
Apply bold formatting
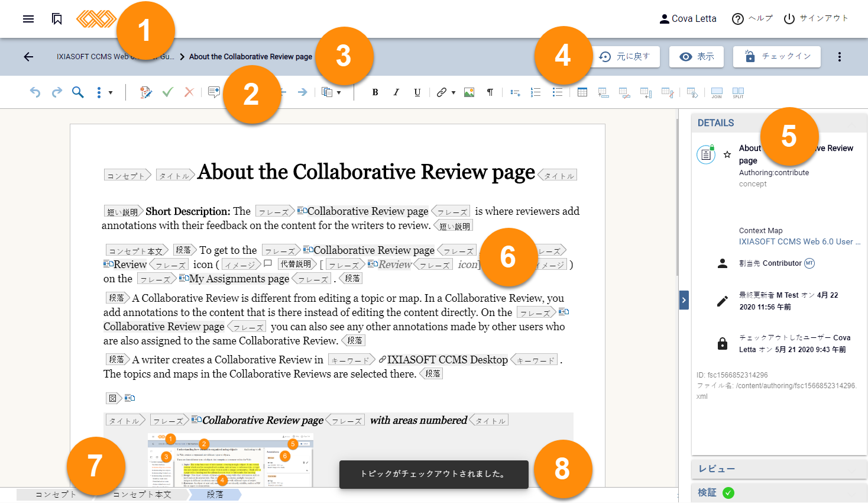click(375, 92)
